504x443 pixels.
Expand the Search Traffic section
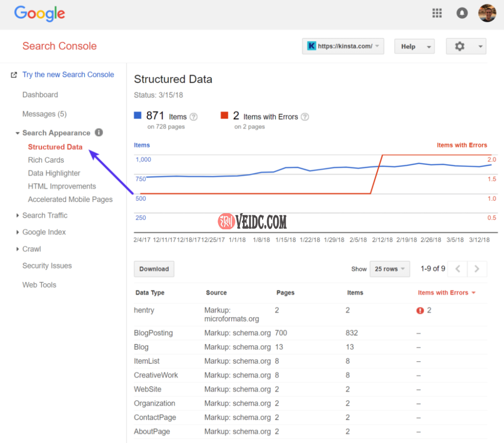(17, 215)
